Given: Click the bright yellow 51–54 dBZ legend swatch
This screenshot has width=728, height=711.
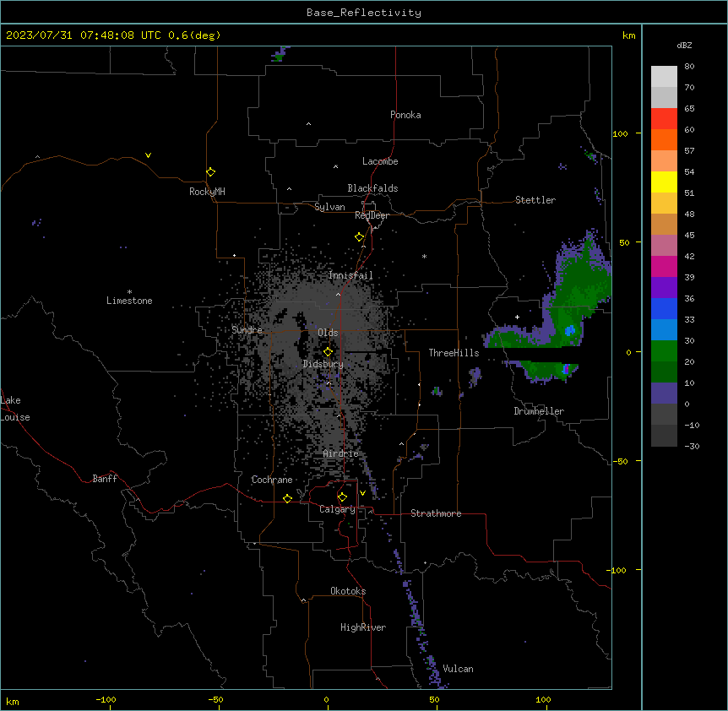Looking at the screenshot, I should (x=664, y=182).
